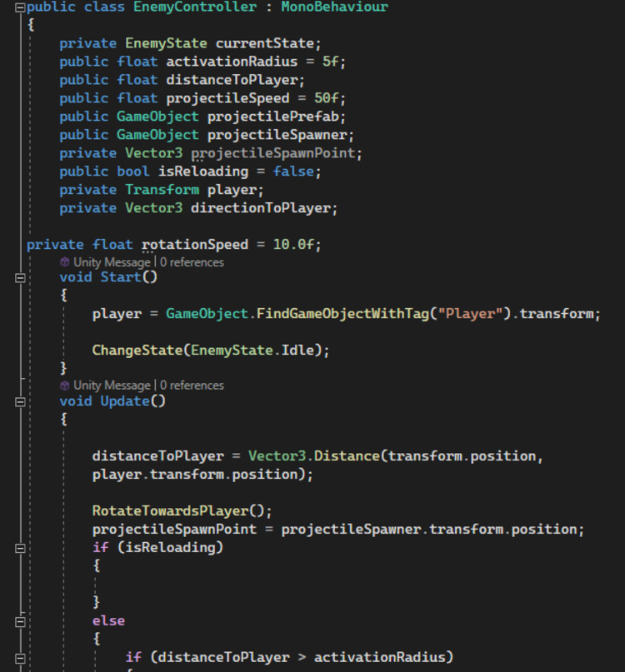Click the Transform type name

click(x=162, y=190)
